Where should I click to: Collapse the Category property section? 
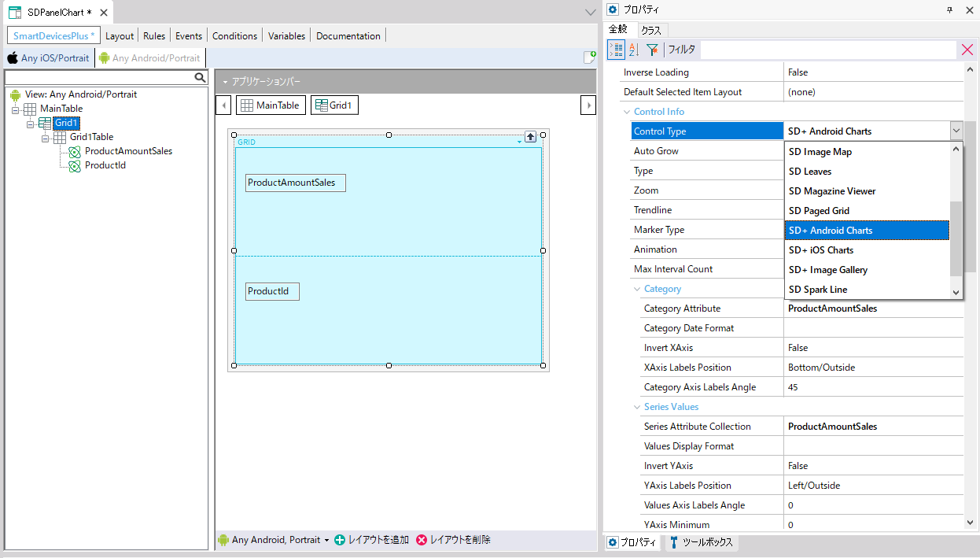637,289
